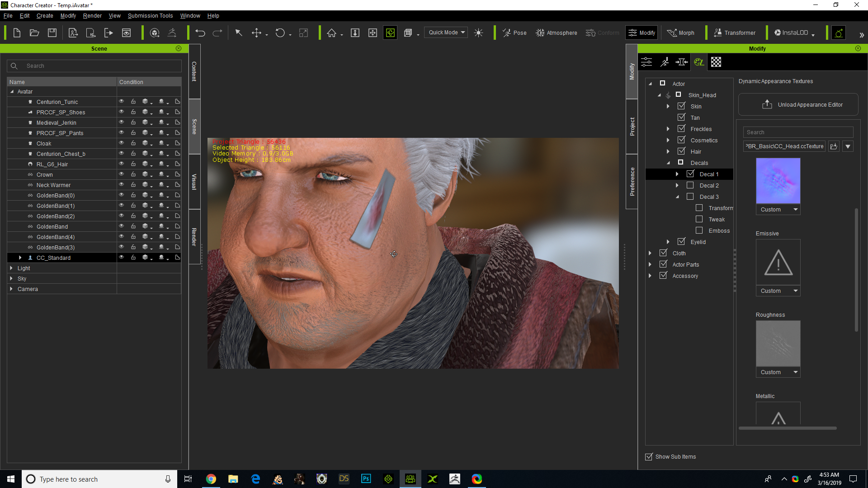Image resolution: width=868 pixels, height=488 pixels.
Task: Open the texture path dropdown arrow
Action: pos(848,146)
